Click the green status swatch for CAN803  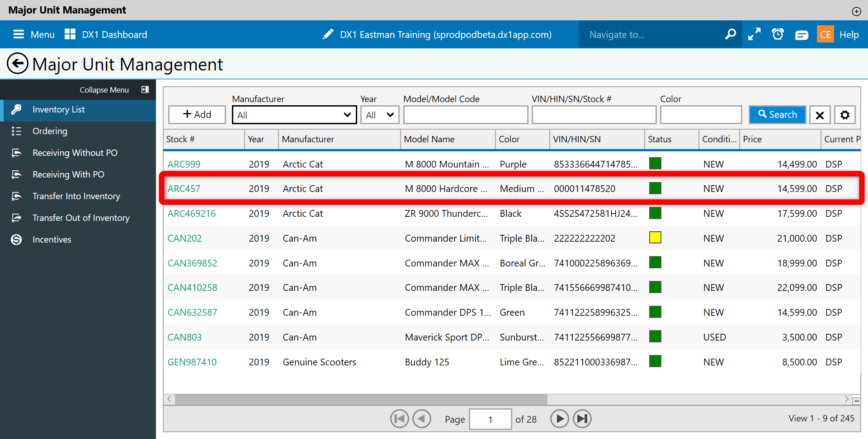pyautogui.click(x=655, y=336)
